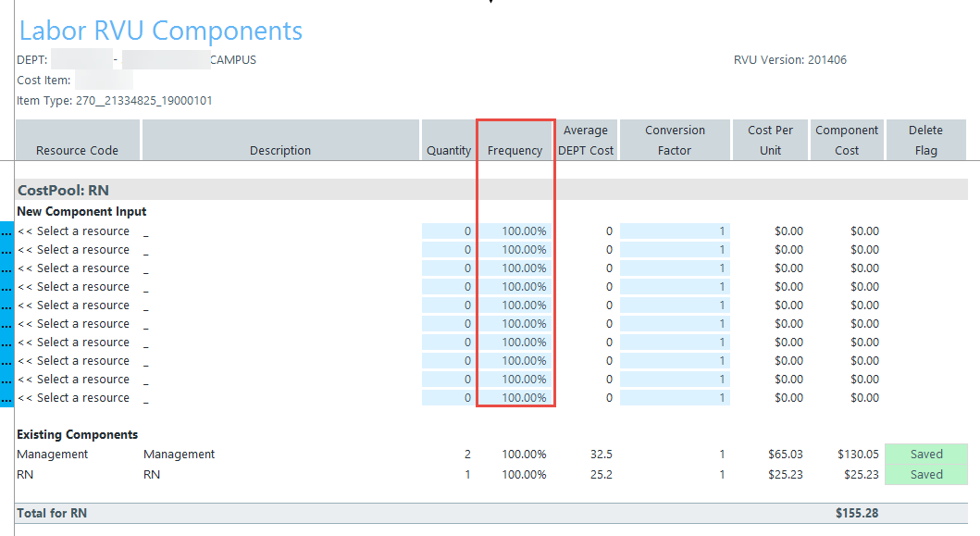Click the 'Total for RN' label
The height and width of the screenshot is (536, 980).
pyautogui.click(x=52, y=514)
